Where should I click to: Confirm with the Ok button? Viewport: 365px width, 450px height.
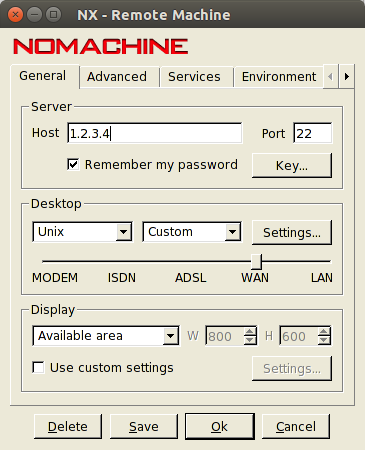click(x=220, y=426)
